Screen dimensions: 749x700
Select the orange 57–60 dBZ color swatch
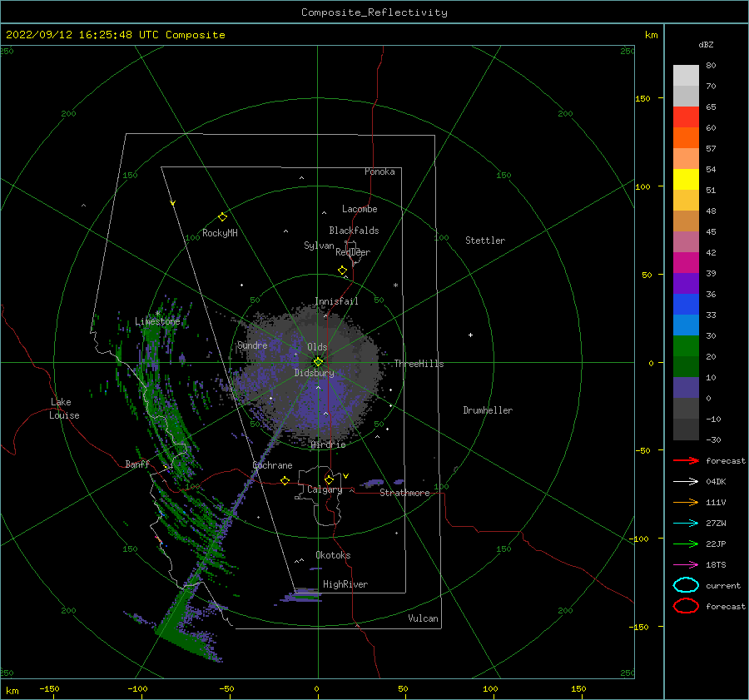(x=686, y=138)
